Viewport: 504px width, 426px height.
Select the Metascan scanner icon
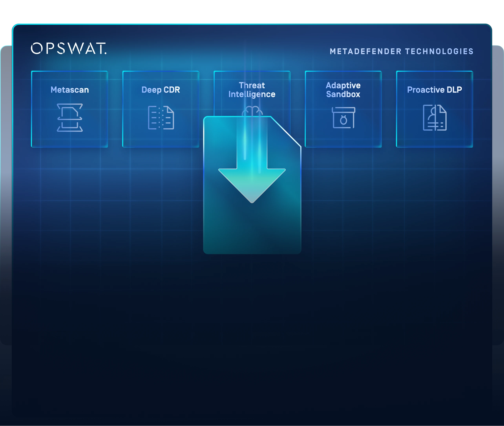(70, 118)
